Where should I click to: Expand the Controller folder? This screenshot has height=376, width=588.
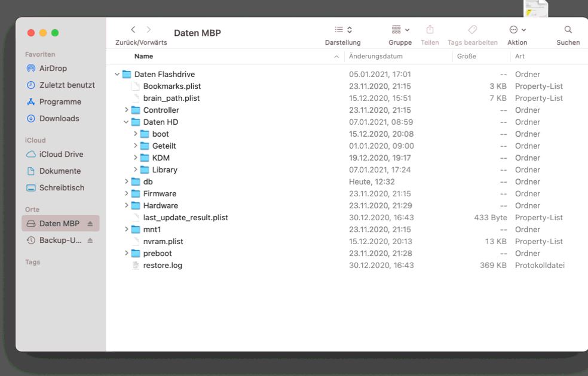126,110
